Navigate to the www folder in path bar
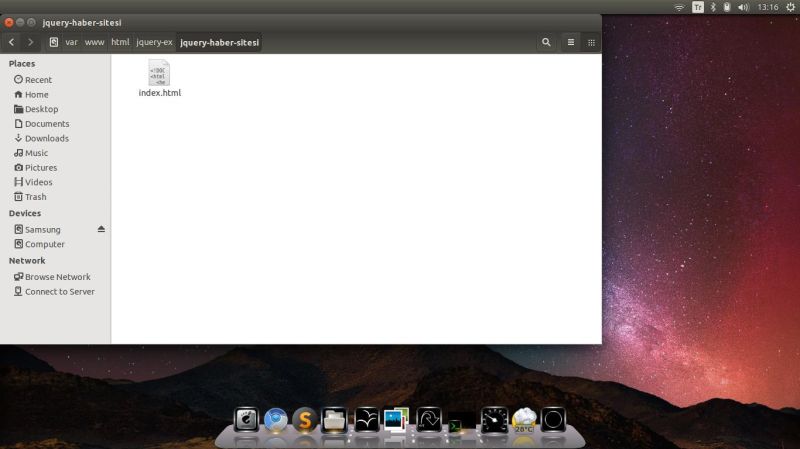Image resolution: width=800 pixels, height=449 pixels. pos(94,42)
